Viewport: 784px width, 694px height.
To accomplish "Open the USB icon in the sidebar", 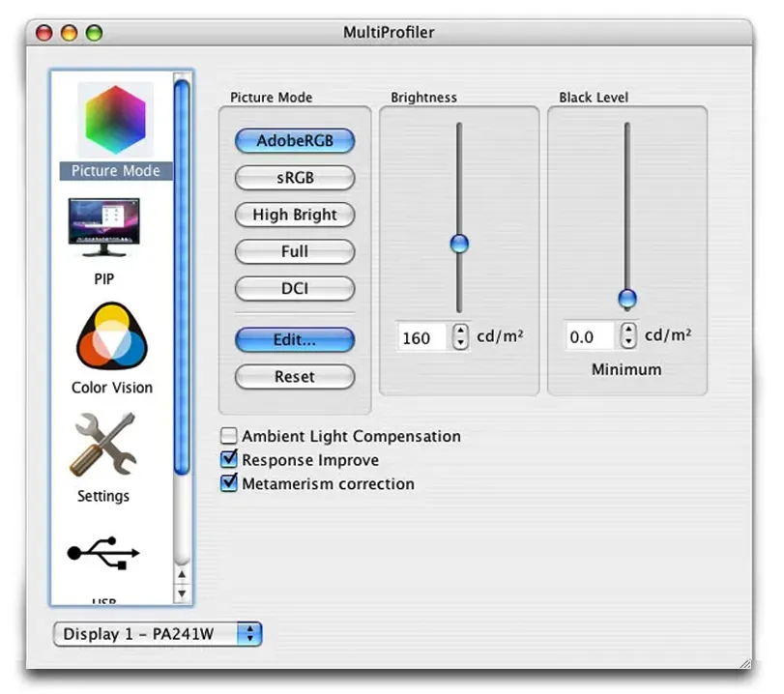I will tap(103, 553).
